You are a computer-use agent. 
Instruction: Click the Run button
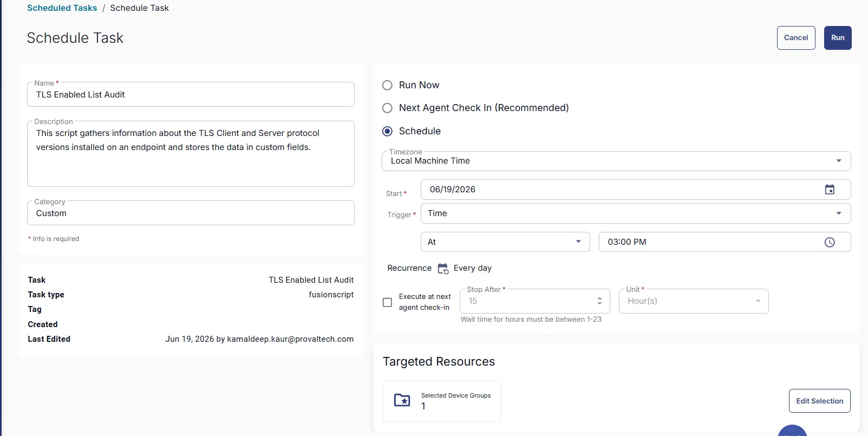tap(838, 38)
